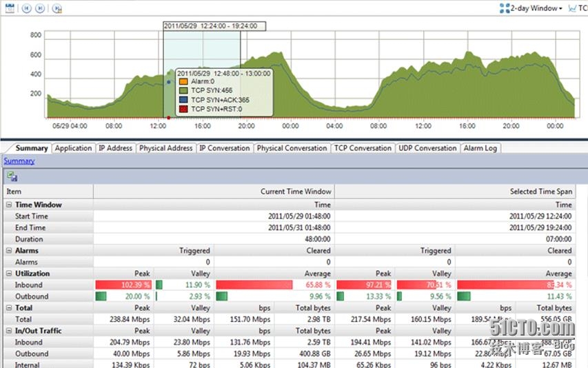The height and width of the screenshot is (368, 588).
Task: Open the calendar date picker icon
Action: 10,8
